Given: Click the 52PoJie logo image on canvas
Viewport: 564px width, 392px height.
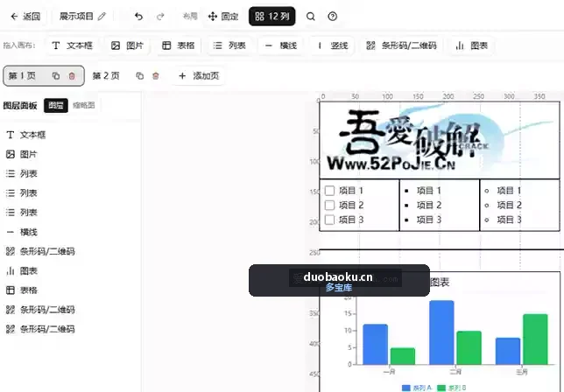Looking at the screenshot, I should click(x=440, y=140).
